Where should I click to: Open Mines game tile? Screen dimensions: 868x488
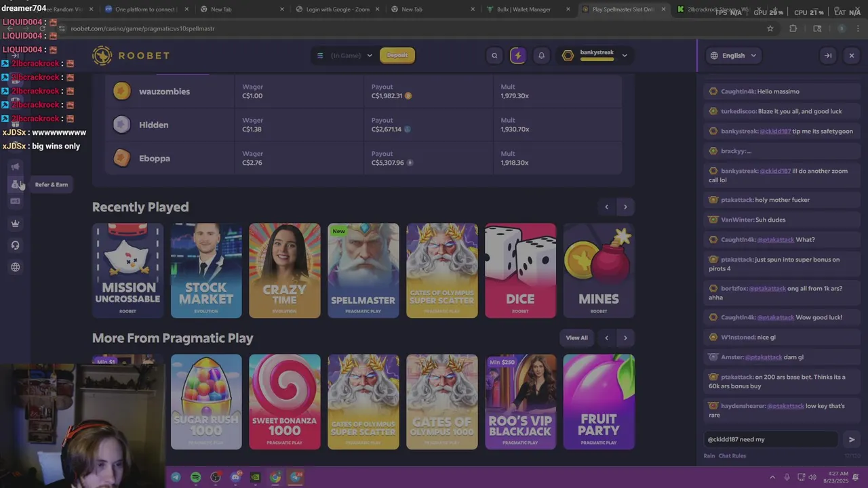(x=599, y=270)
